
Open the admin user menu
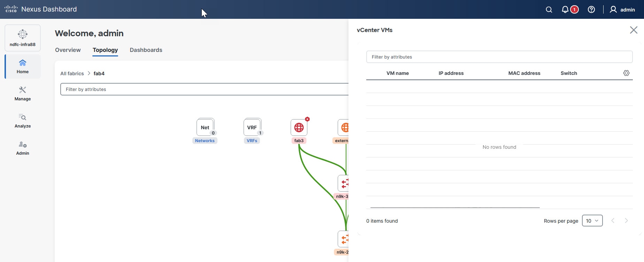coord(622,10)
